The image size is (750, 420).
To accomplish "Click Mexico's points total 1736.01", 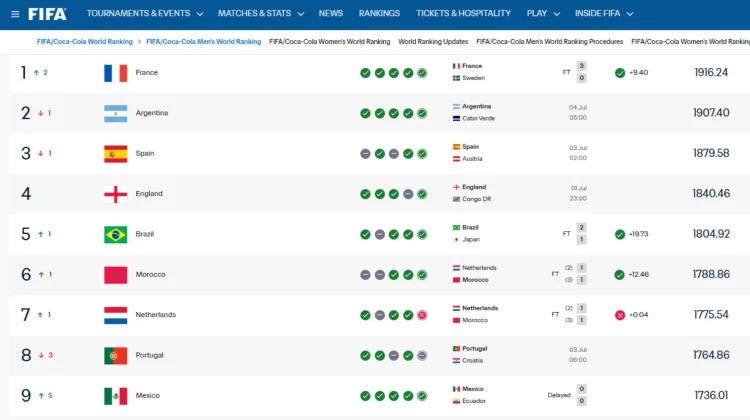I will click(711, 395).
